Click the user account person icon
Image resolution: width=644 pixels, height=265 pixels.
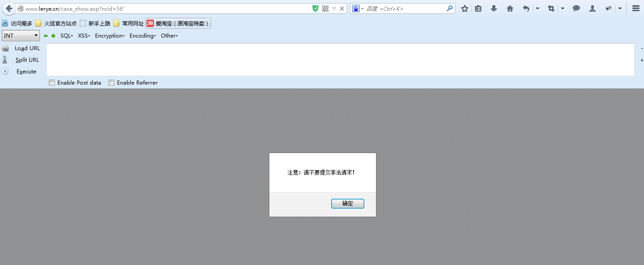[x=592, y=9]
